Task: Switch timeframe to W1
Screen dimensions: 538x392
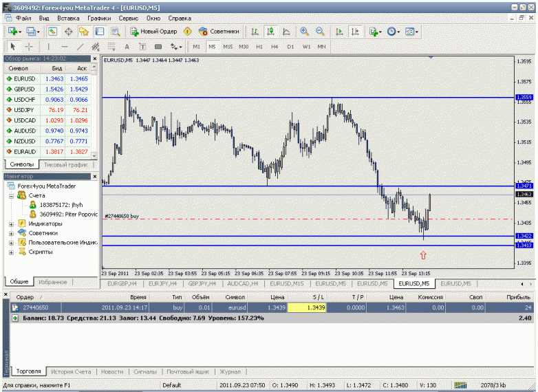Action: 306,47
